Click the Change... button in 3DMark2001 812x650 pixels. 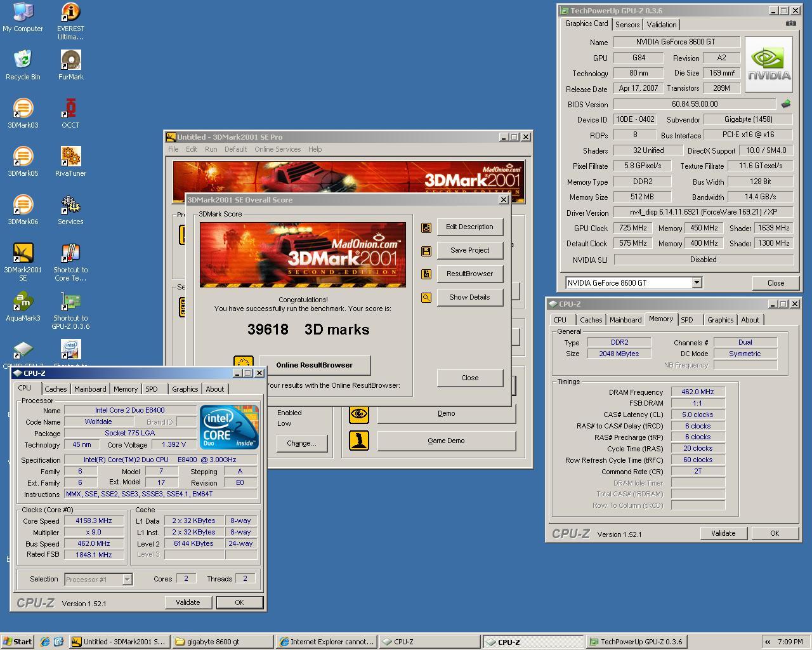pyautogui.click(x=301, y=443)
